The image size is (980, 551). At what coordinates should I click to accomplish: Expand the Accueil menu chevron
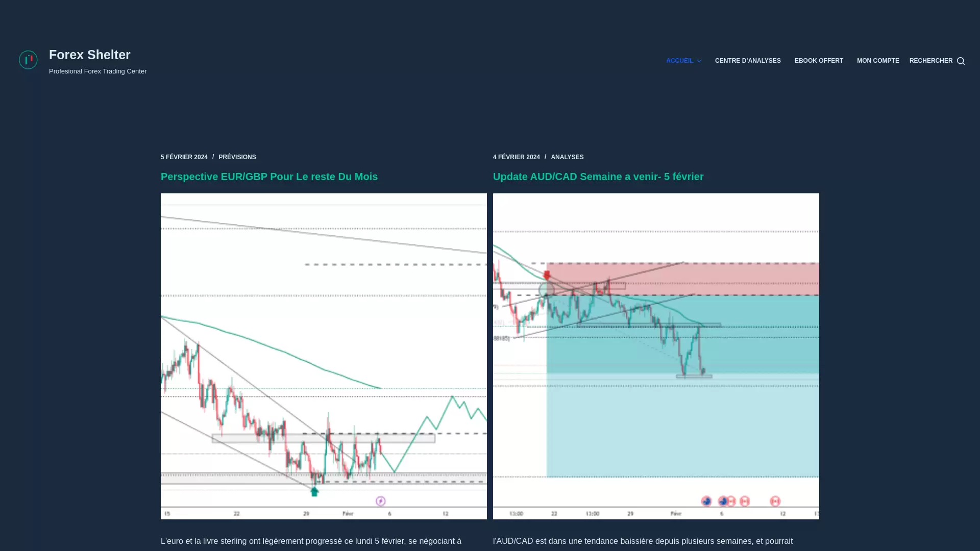tap(699, 61)
